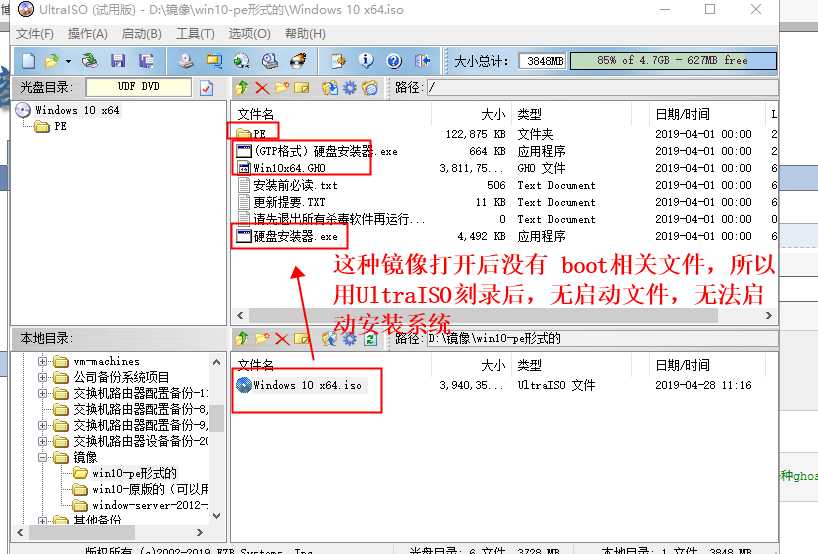Click the green Refresh icon in local toolbar
Viewport: 818px width, 554px height.
point(370,339)
